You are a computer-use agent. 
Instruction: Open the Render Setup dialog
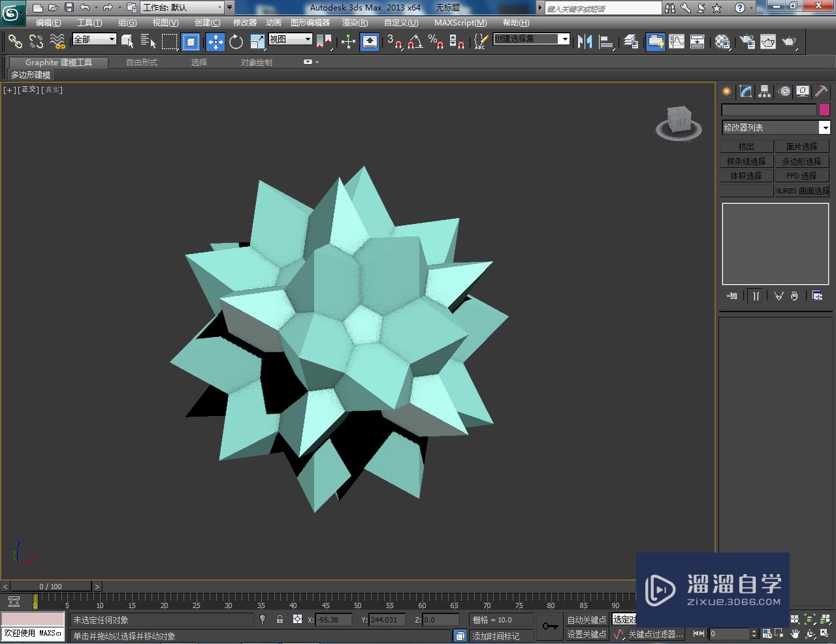(x=747, y=42)
